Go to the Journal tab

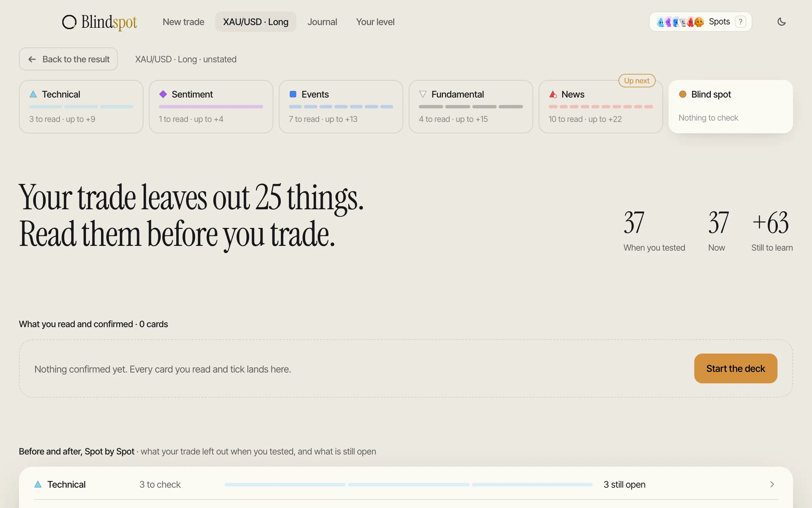[322, 22]
